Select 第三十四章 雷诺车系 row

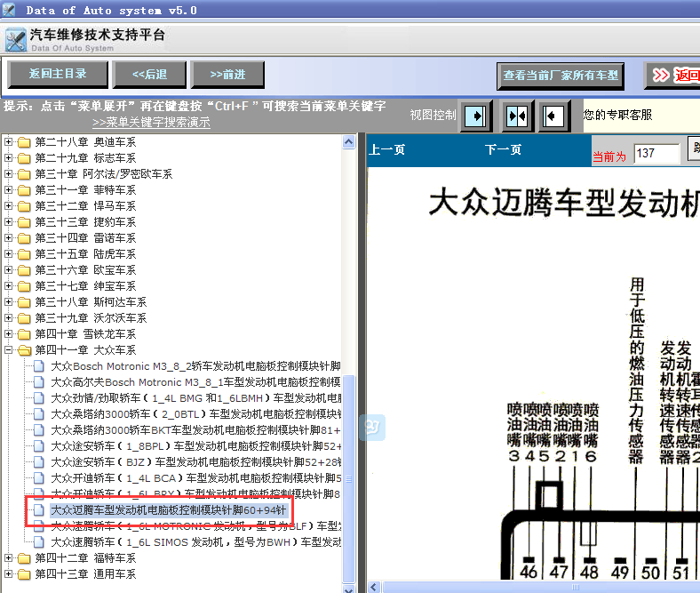(x=85, y=237)
